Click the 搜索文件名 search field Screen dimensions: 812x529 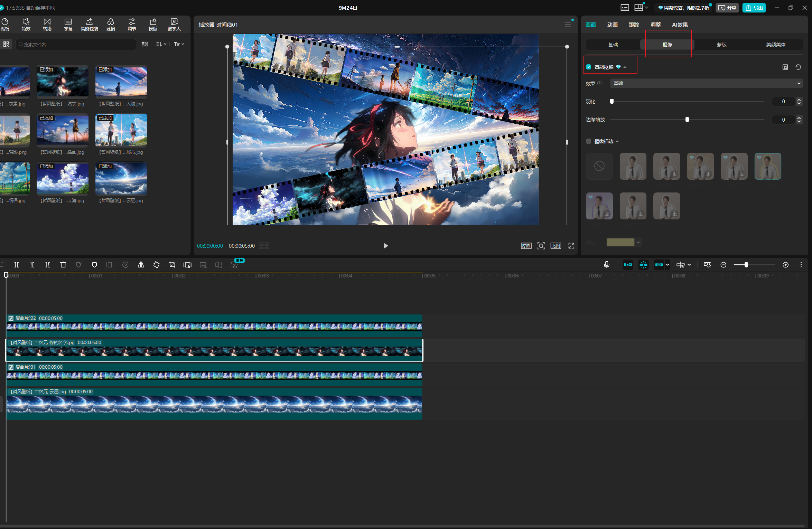point(76,44)
